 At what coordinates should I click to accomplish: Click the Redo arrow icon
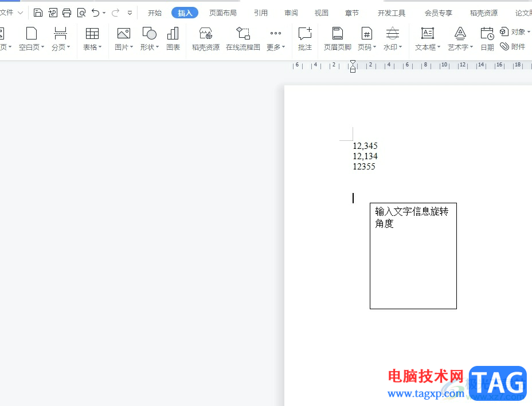tap(115, 13)
